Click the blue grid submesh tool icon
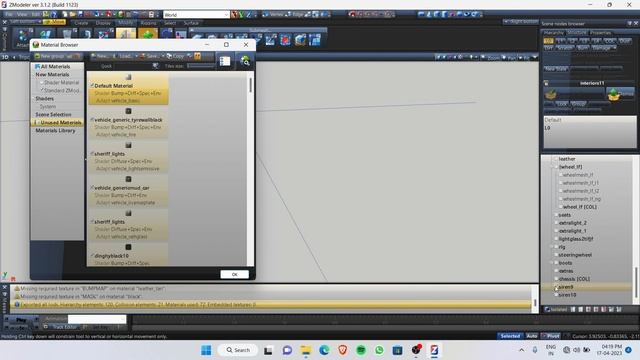 [315, 40]
